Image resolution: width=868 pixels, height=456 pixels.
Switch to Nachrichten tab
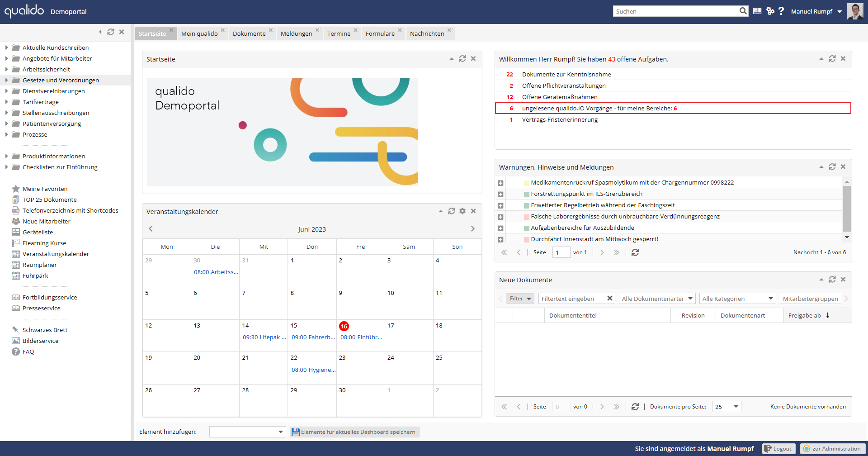pyautogui.click(x=427, y=33)
